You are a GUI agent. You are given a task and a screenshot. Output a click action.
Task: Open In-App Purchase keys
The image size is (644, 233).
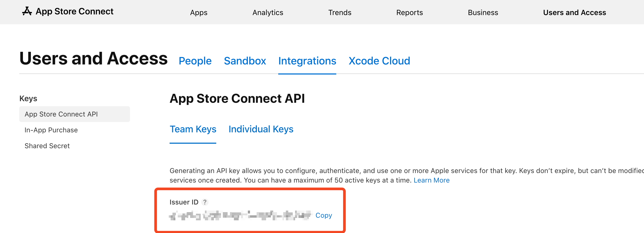tap(51, 130)
